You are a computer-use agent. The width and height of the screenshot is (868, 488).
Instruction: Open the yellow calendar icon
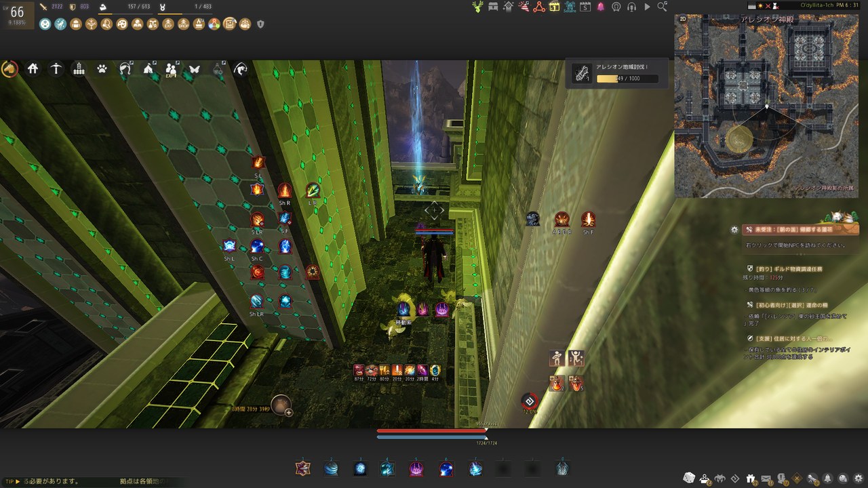pyautogui.click(x=554, y=7)
